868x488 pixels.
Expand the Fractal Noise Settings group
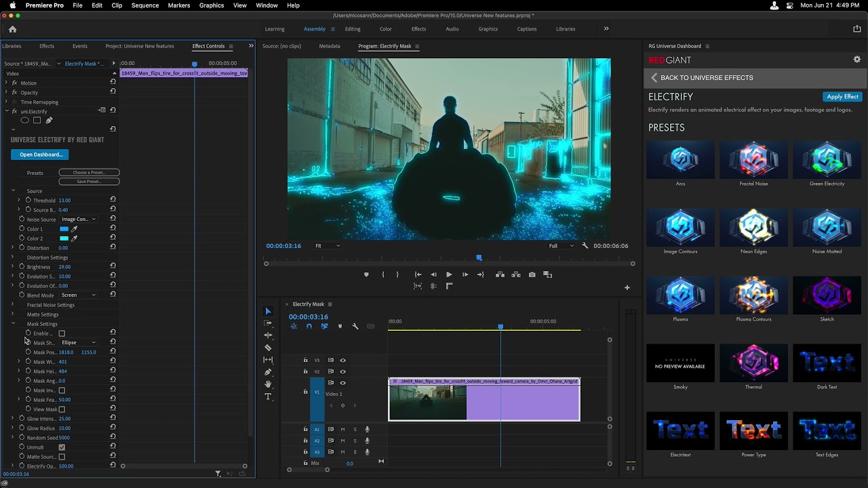[x=12, y=305]
